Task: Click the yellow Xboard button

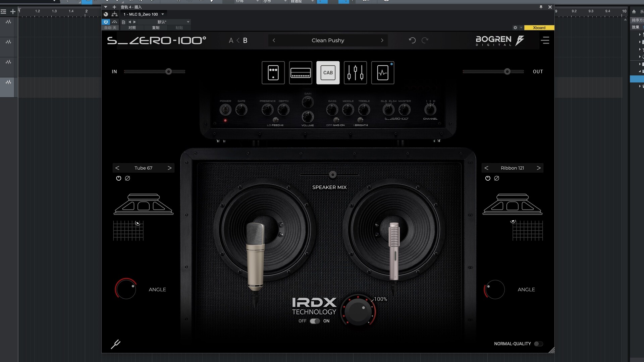Action: pos(539,27)
